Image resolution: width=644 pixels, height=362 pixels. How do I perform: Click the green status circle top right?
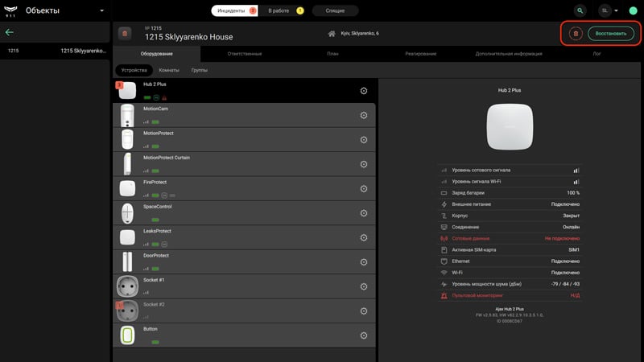coord(633,10)
